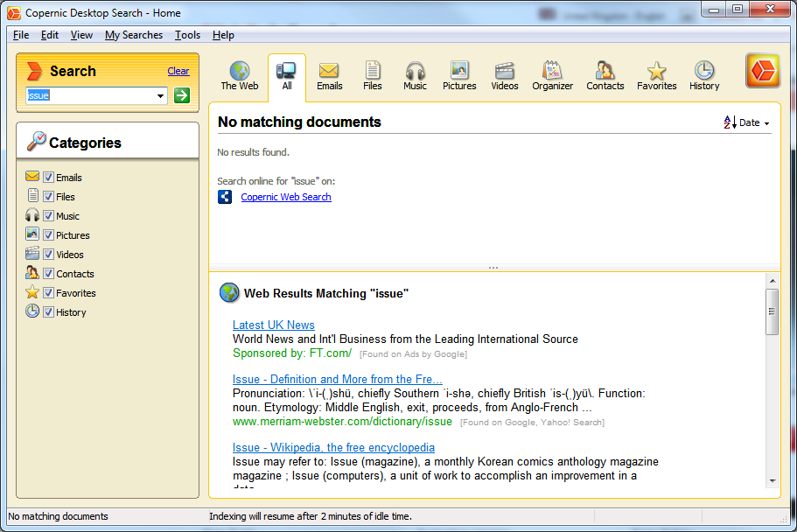Viewport: 797px width, 532px height.
Task: Click the green search go arrow
Action: (x=181, y=95)
